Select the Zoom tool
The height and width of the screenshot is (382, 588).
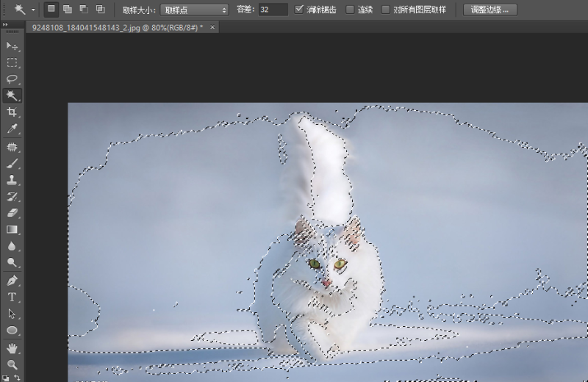[x=12, y=364]
